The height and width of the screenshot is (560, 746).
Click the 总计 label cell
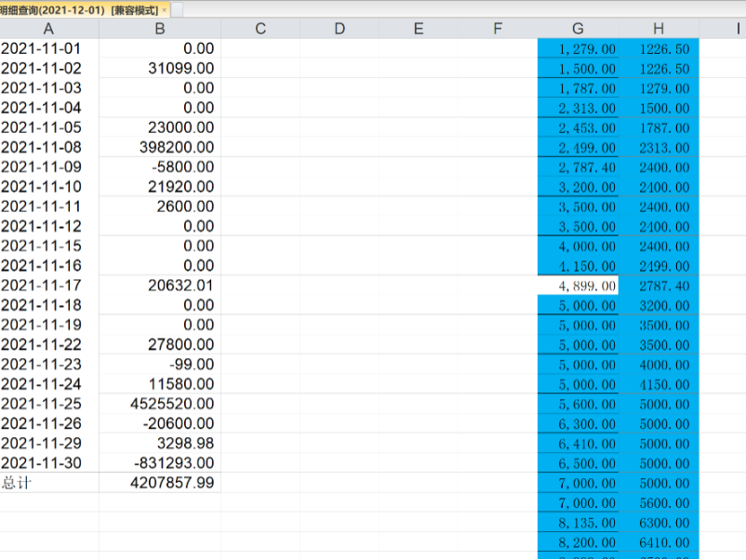click(48, 483)
